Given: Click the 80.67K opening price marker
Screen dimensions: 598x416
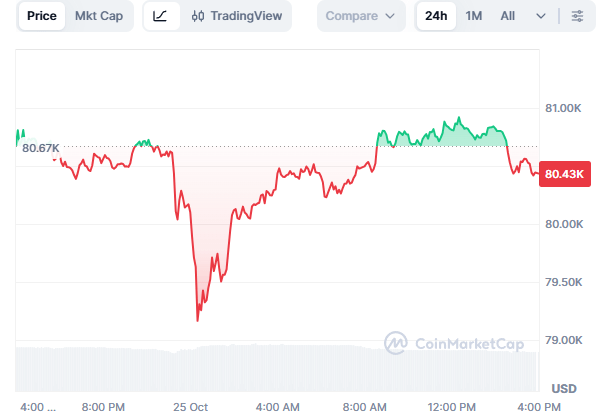Looking at the screenshot, I should point(40,148).
